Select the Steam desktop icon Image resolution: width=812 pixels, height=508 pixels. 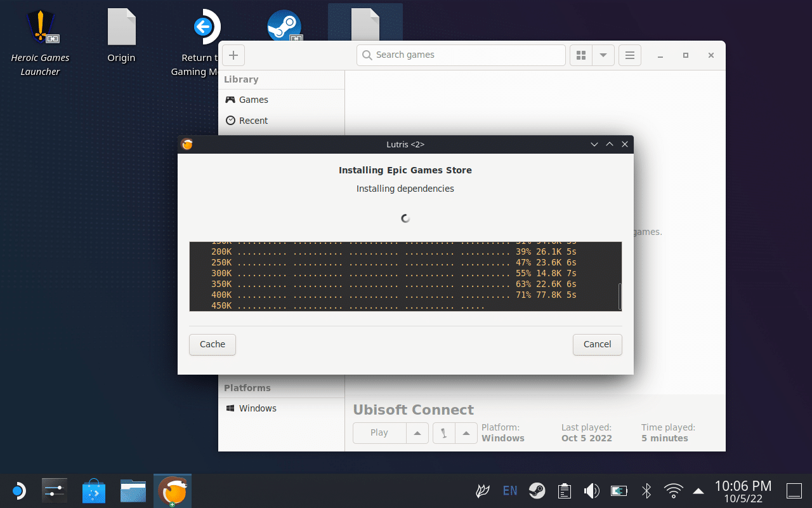click(x=283, y=27)
